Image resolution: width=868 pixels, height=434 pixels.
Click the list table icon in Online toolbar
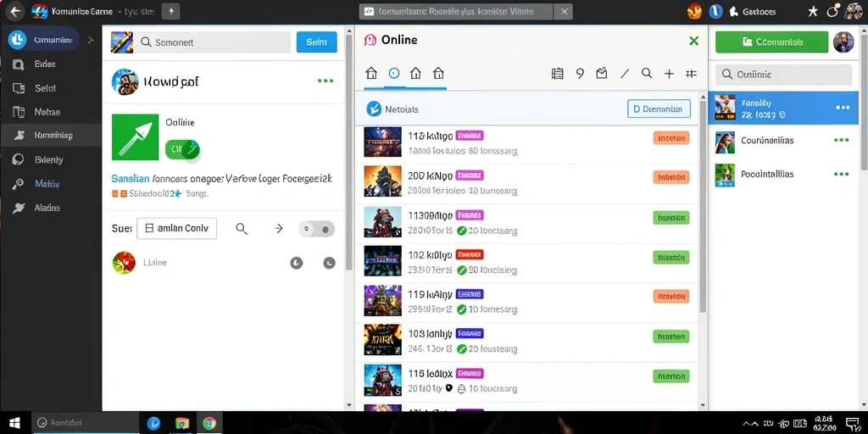[x=558, y=74]
